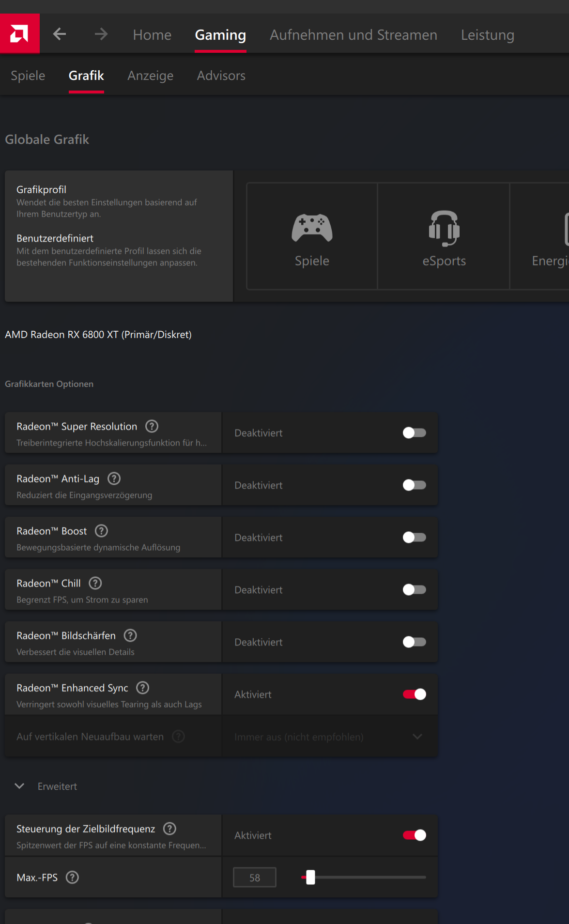Disable Steuerung der Zielbildfrequenz toggle
569x924 pixels.
pyautogui.click(x=415, y=835)
